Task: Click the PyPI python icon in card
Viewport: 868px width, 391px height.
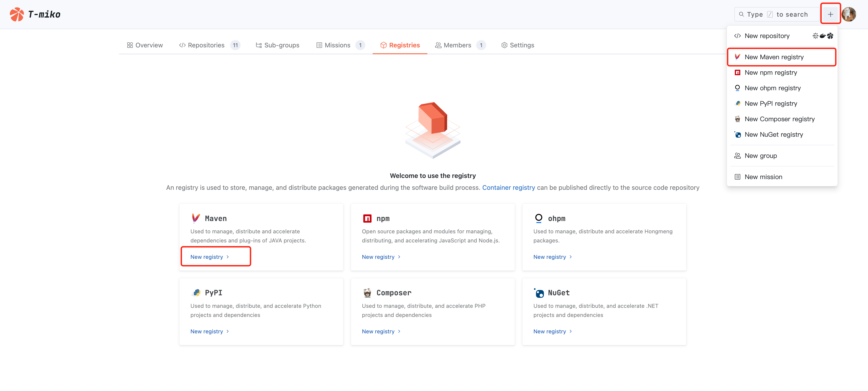Action: [196, 293]
